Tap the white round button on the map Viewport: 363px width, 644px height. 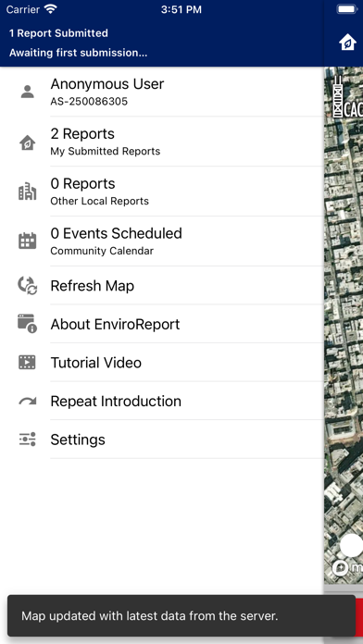click(x=352, y=546)
